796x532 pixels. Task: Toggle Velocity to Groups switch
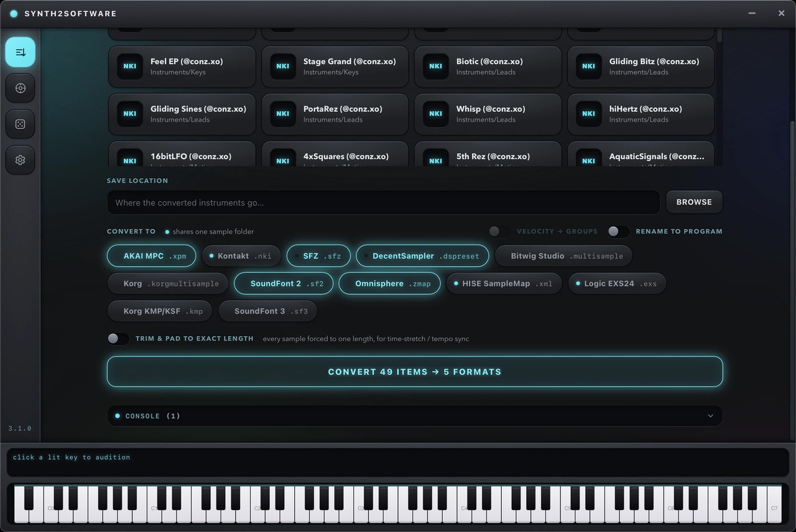pos(499,231)
